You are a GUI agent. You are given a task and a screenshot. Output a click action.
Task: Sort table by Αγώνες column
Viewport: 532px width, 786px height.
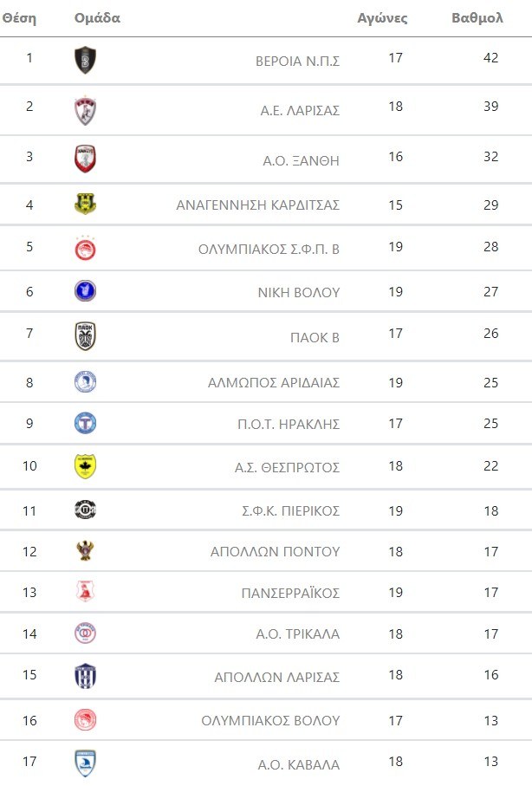click(382, 18)
